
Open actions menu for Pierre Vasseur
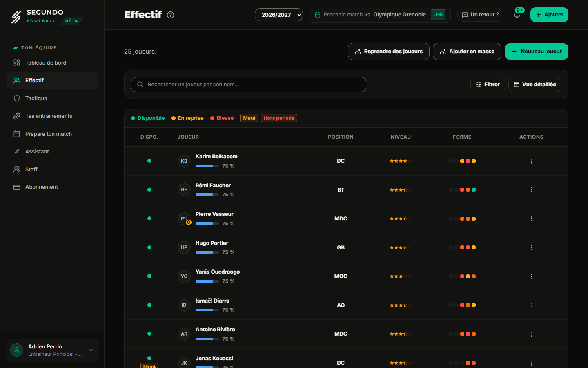[x=531, y=219]
